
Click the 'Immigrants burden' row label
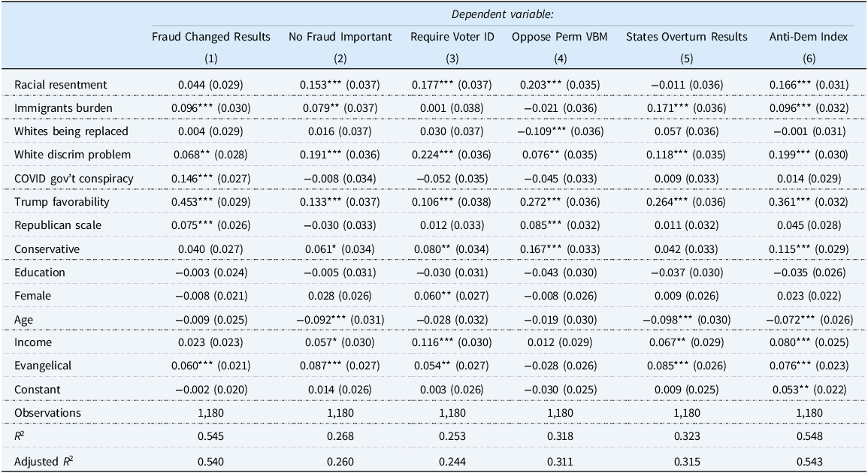point(64,107)
